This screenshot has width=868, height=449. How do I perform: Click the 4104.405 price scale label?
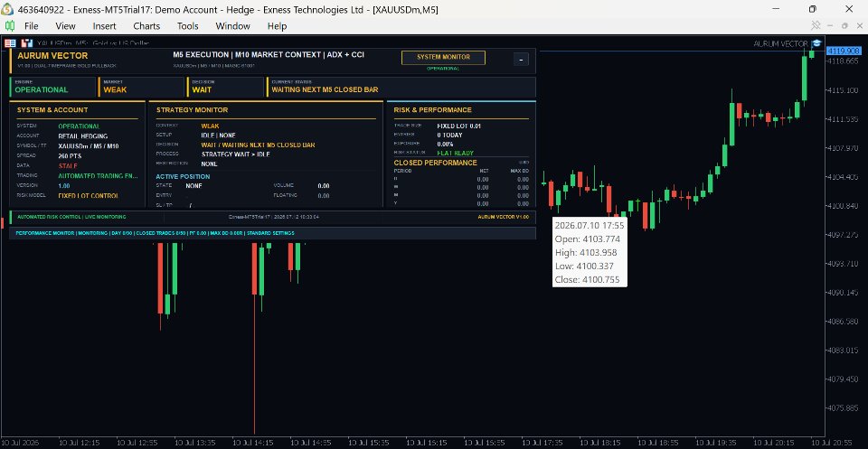pos(842,177)
